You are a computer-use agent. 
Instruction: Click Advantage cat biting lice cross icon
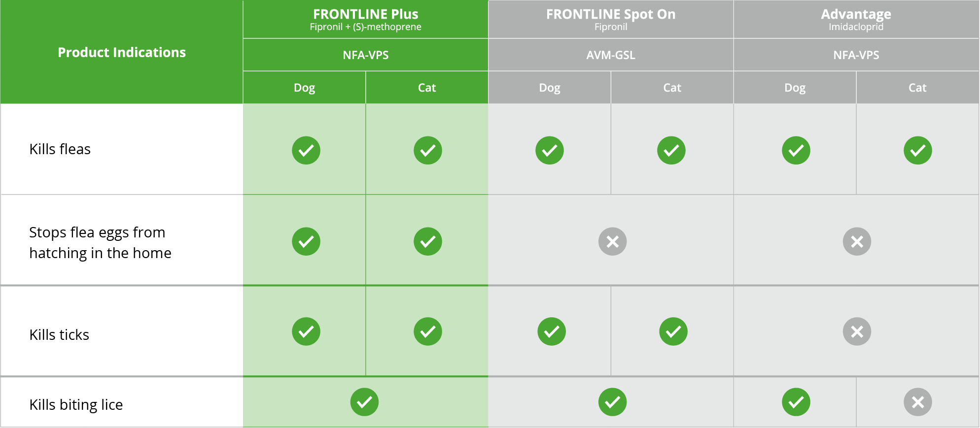pos(917,402)
